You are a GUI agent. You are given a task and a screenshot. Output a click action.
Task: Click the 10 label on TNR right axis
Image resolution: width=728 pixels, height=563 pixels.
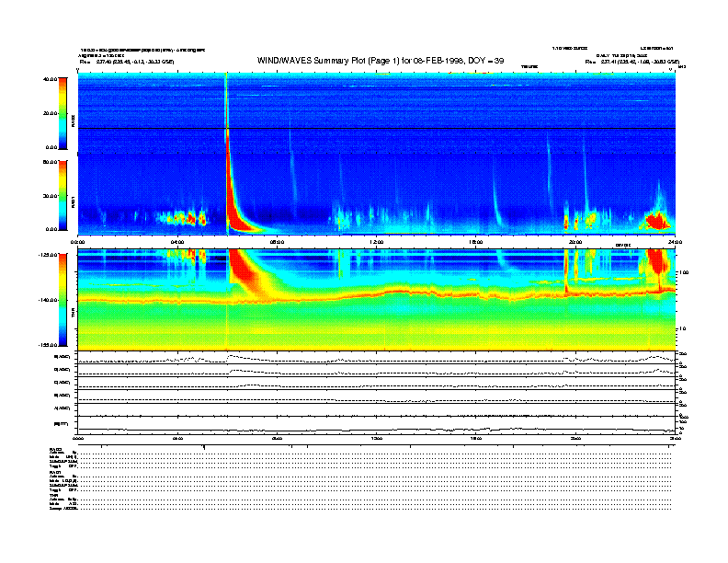(682, 329)
